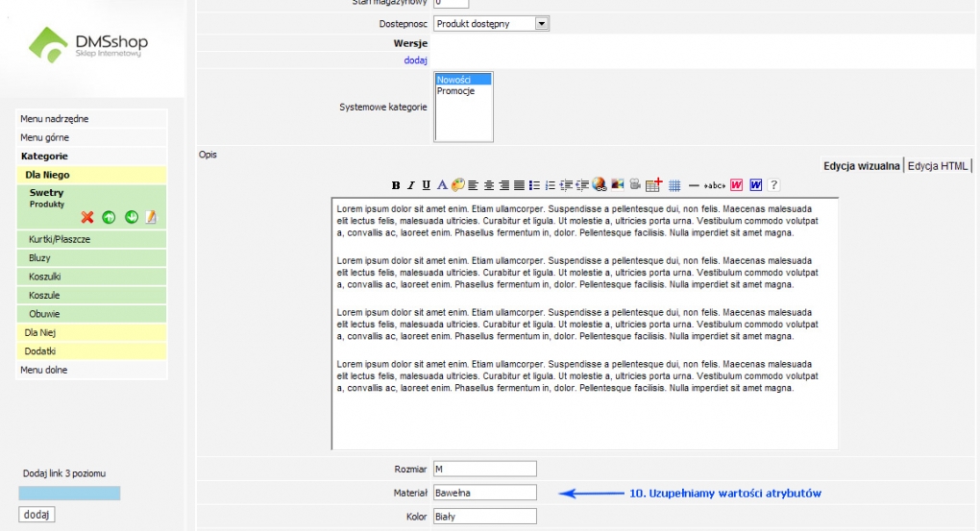Select the Swetry subcategory
Image resolution: width=980 pixels, height=531 pixels.
[46, 192]
